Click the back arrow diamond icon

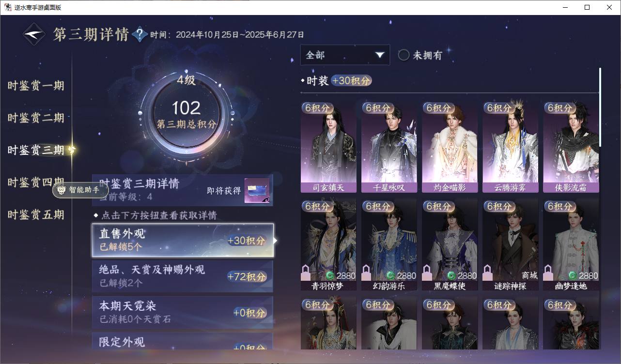click(35, 34)
